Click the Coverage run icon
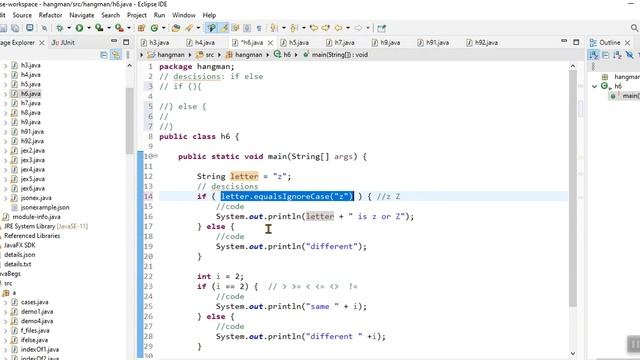The width and height of the screenshot is (640, 360). (x=99, y=28)
